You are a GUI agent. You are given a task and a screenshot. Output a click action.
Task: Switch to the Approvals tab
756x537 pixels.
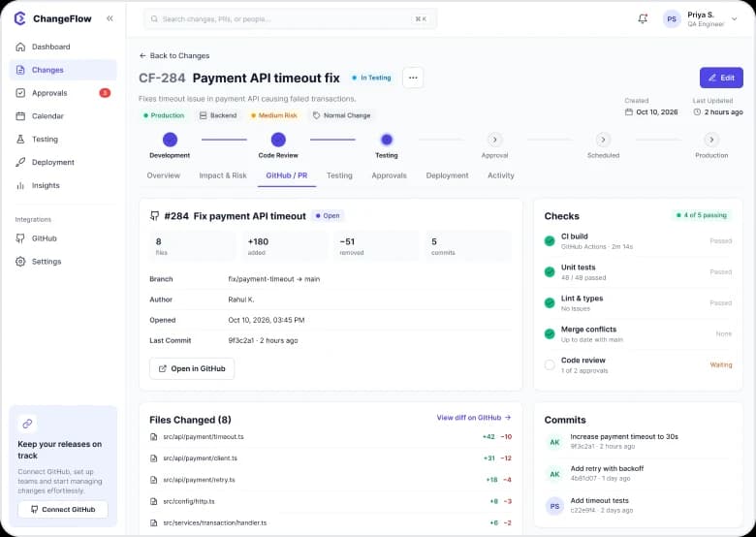click(x=389, y=175)
